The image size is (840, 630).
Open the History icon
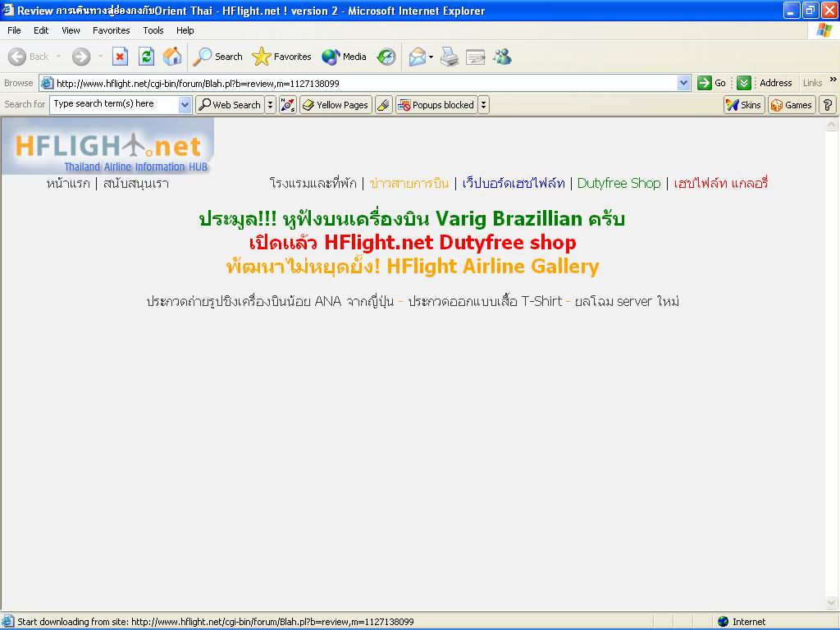386,57
